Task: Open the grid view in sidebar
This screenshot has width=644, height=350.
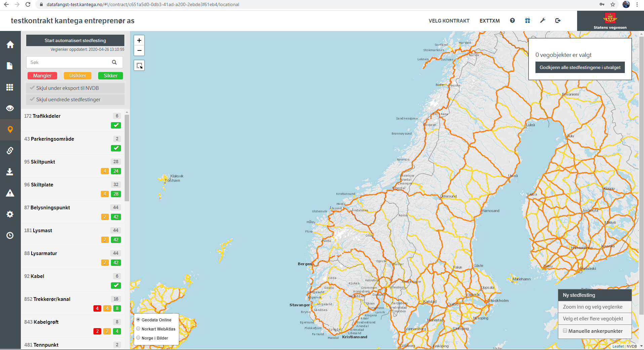Action: click(10, 87)
